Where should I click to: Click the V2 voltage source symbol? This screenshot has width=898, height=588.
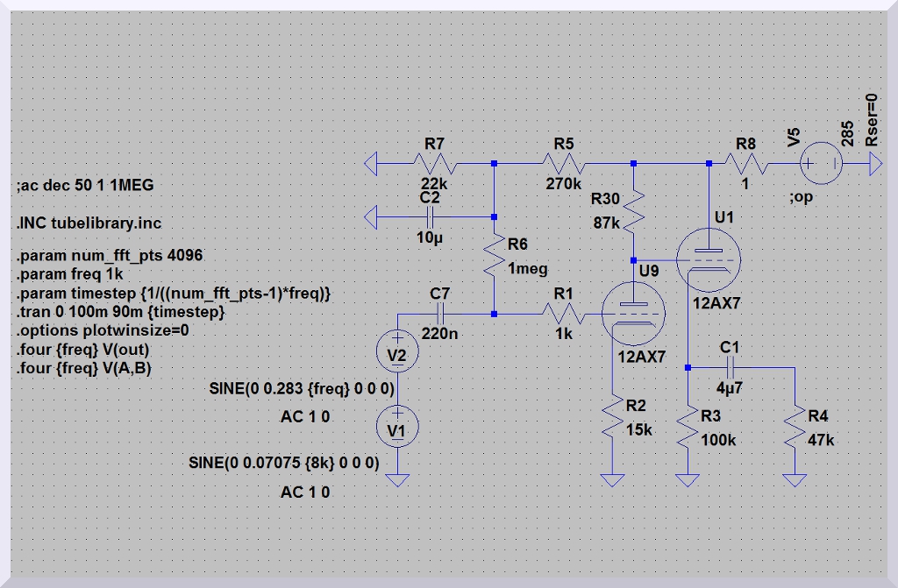[x=397, y=352]
